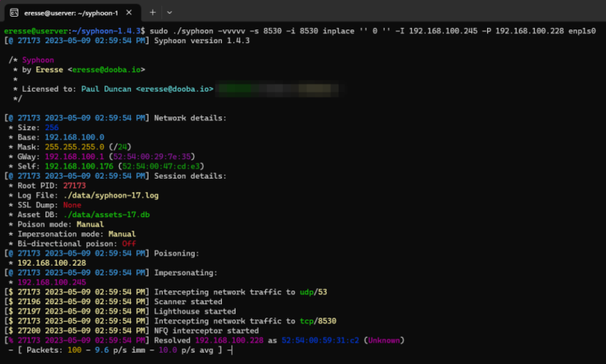This screenshot has height=364, width=606.
Task: Click the prompt path ~/syphoon-1.4.3
Action: [x=106, y=31]
